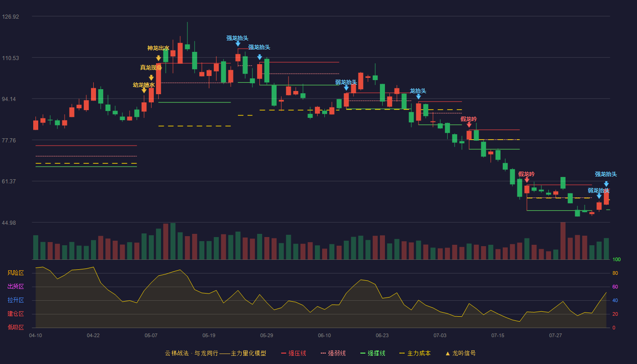637x364 pixels.
Task: Click the second 假龙吟 red arrow near 07-15
Action: (527, 180)
